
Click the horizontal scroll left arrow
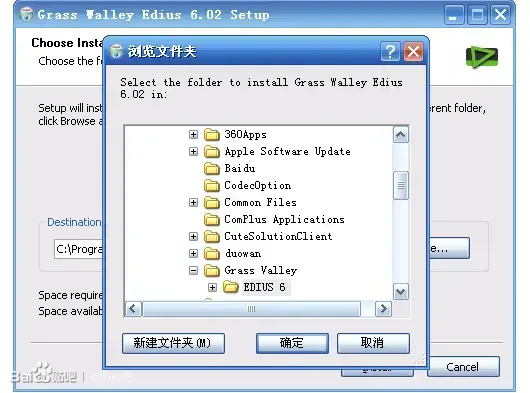pyautogui.click(x=133, y=309)
